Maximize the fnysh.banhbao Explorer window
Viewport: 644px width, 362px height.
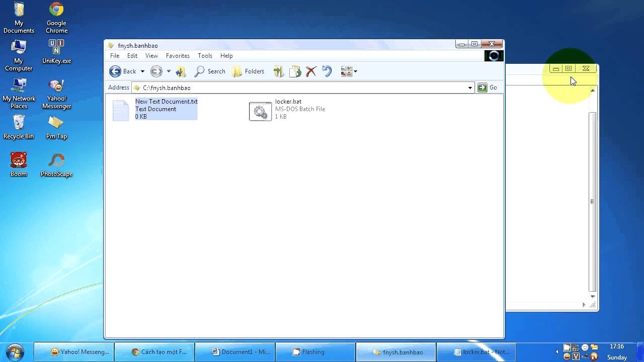click(x=474, y=44)
